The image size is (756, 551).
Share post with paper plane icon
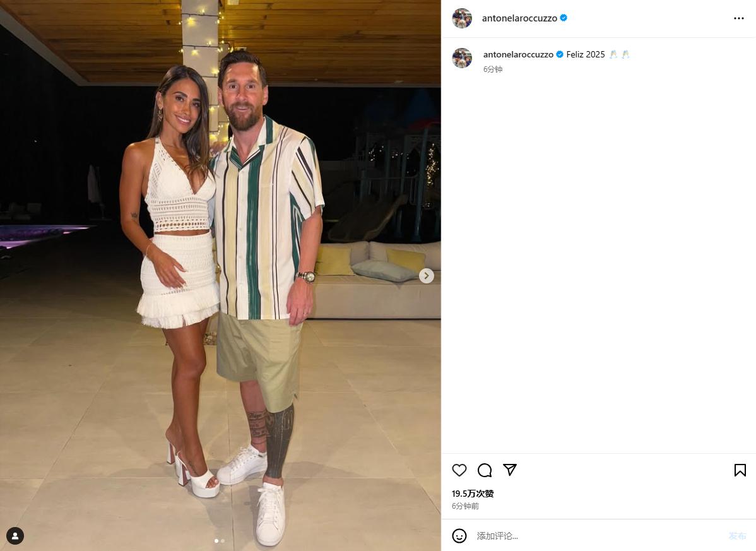510,470
